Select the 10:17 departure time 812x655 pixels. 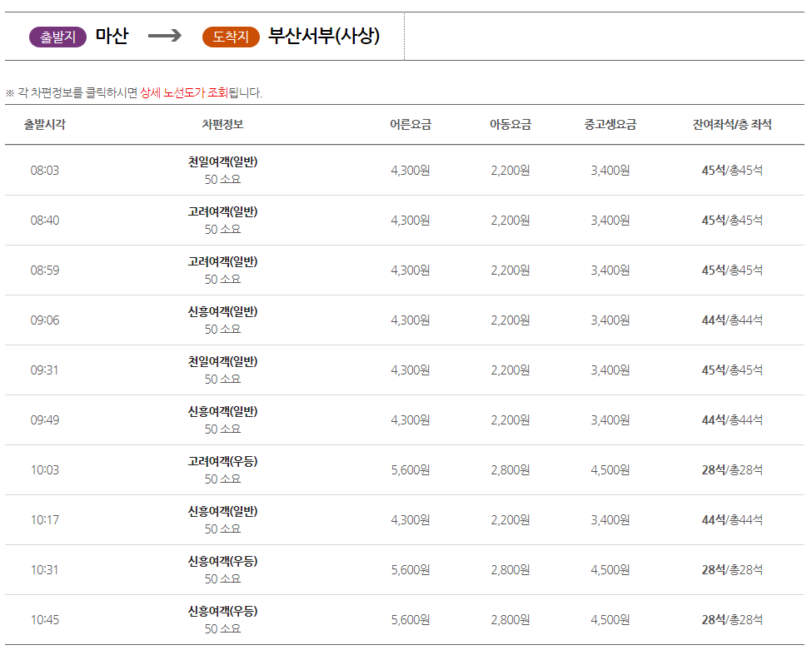pos(44,520)
